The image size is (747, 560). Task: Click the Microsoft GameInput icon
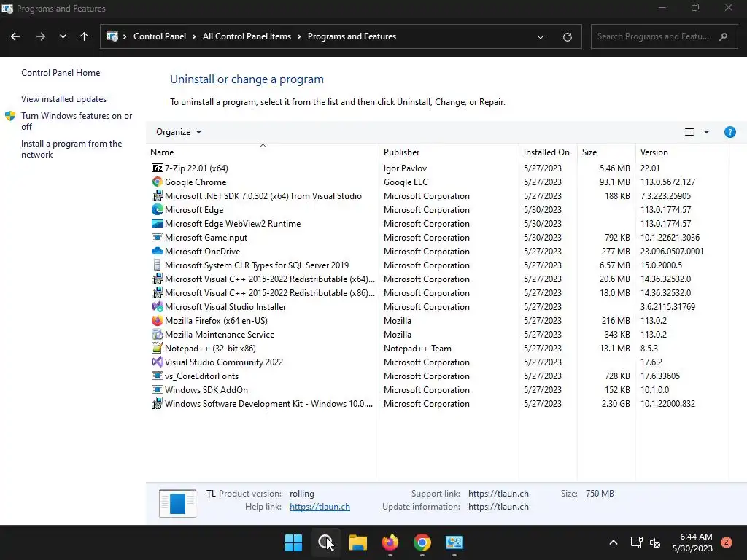pos(158,237)
